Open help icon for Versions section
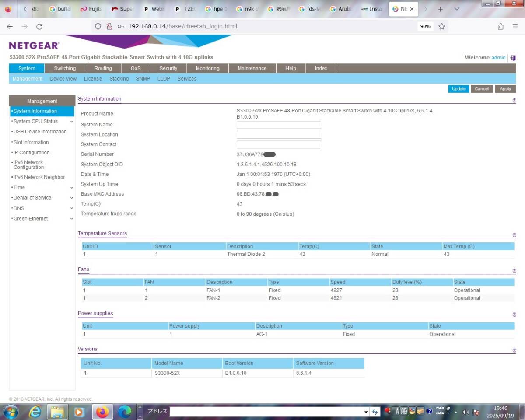The width and height of the screenshot is (525, 420). tap(514, 350)
